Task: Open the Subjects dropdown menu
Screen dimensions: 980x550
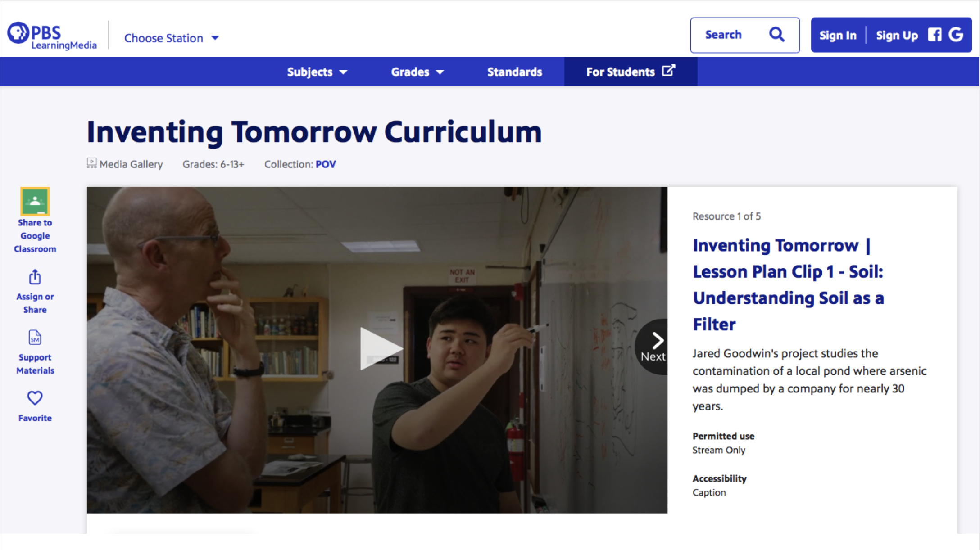Action: (x=317, y=72)
